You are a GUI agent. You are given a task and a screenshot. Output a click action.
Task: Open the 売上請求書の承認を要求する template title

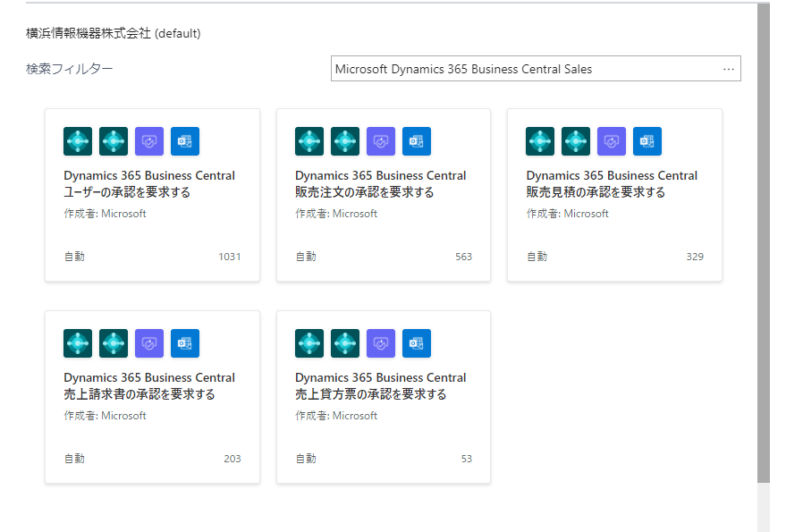pyautogui.click(x=149, y=386)
